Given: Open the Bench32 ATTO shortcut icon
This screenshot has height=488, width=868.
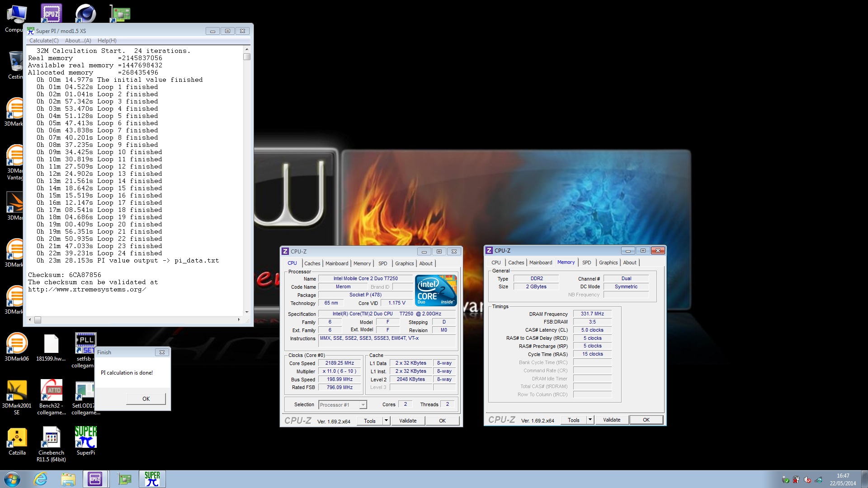Looking at the screenshot, I should click(x=51, y=397).
